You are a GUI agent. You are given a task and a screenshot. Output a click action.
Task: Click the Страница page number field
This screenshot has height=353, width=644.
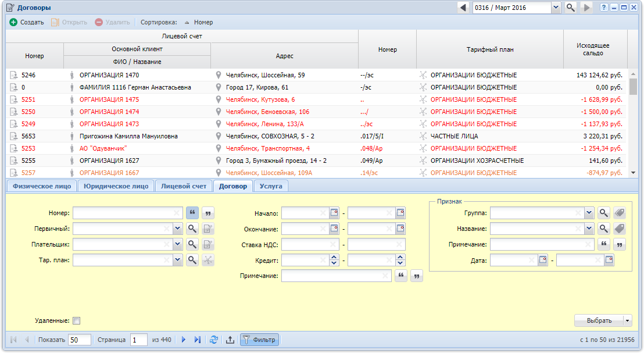tap(138, 340)
